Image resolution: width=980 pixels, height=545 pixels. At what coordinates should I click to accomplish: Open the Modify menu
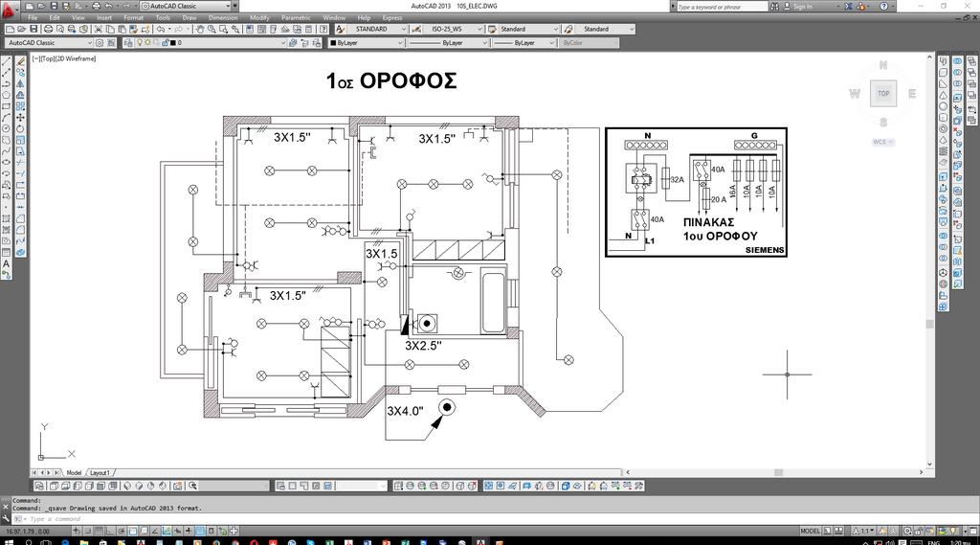(260, 17)
